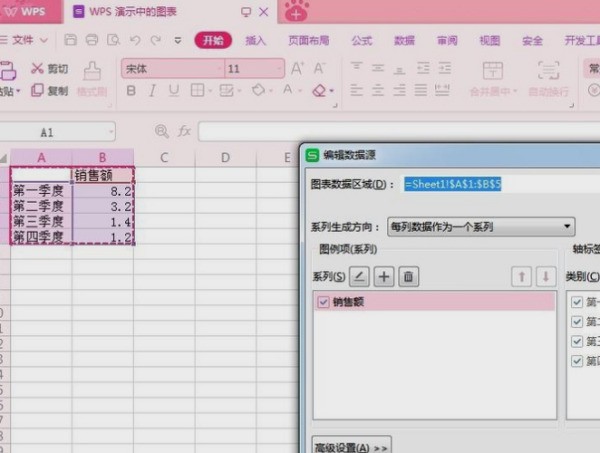Delete series using the trash icon

pyautogui.click(x=408, y=276)
